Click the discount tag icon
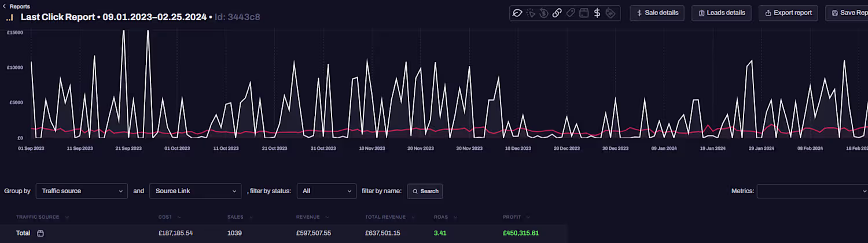 tap(610, 13)
